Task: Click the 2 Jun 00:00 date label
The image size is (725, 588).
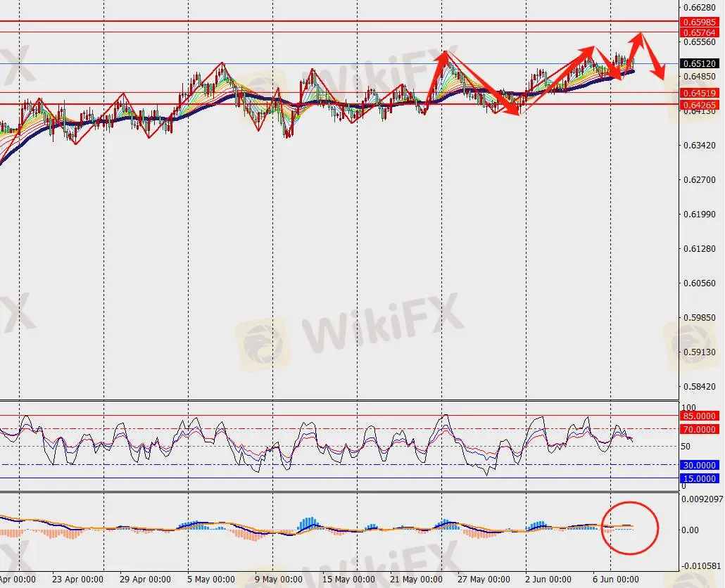Action: [x=548, y=580]
